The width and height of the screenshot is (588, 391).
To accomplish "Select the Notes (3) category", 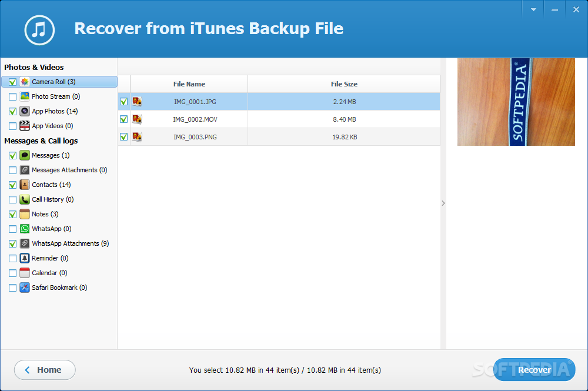I will (x=45, y=214).
